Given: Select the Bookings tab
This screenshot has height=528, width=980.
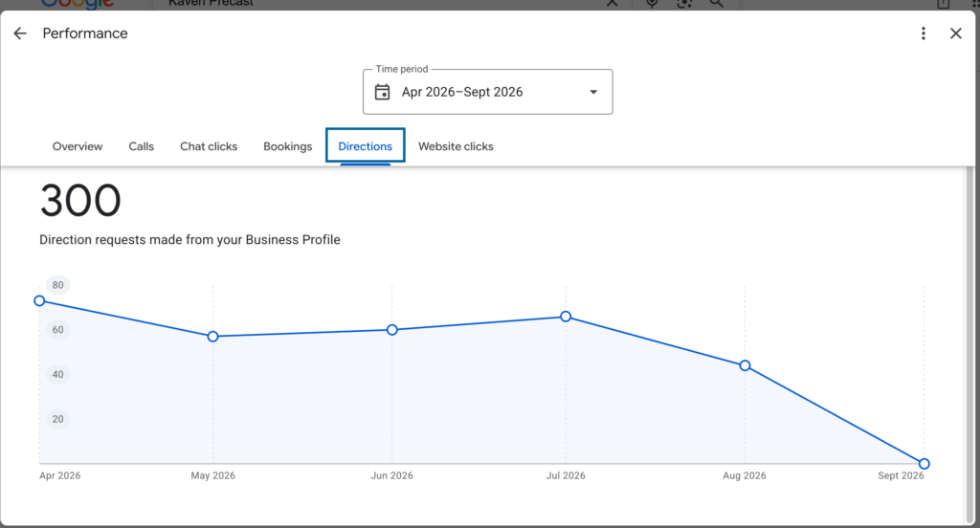Looking at the screenshot, I should pyautogui.click(x=287, y=146).
